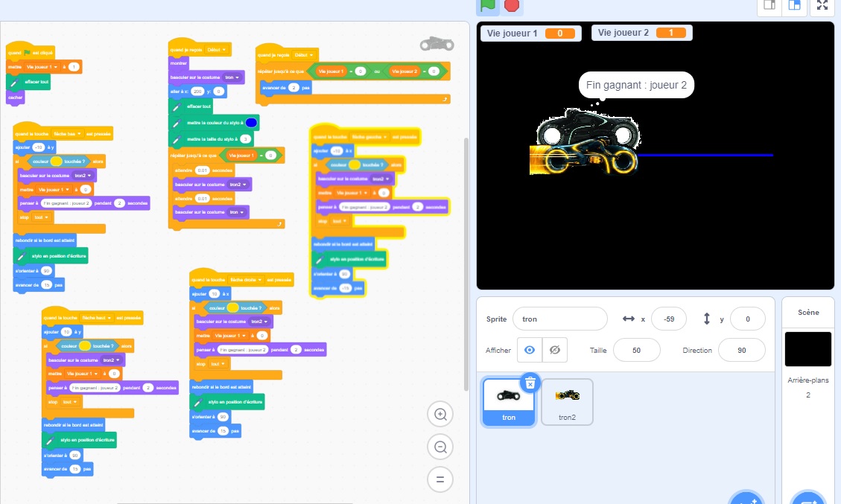Open 'stop tout' dropdown in flèche droite script
The height and width of the screenshot is (504, 841).
[218, 363]
